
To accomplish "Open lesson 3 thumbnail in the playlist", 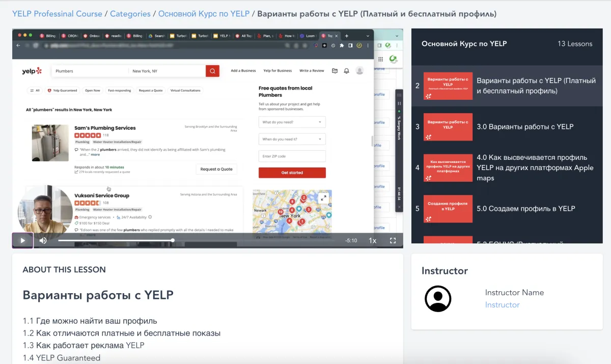I will pos(448,127).
